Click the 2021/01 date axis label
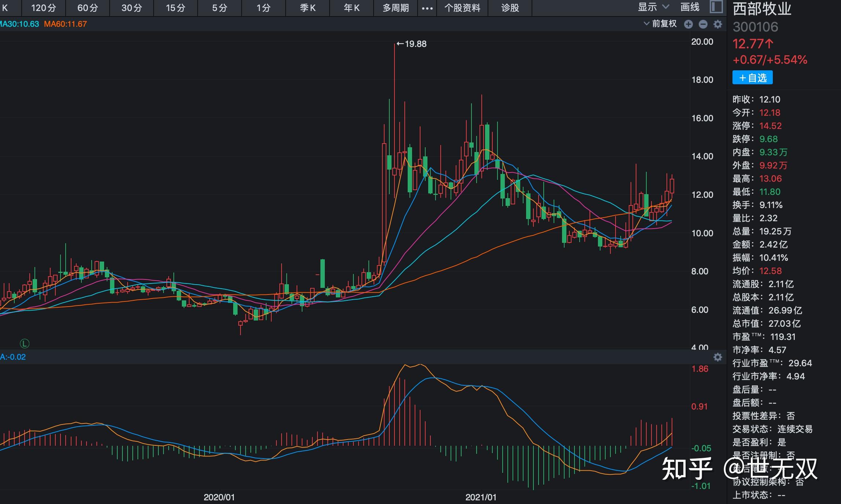 [481, 497]
